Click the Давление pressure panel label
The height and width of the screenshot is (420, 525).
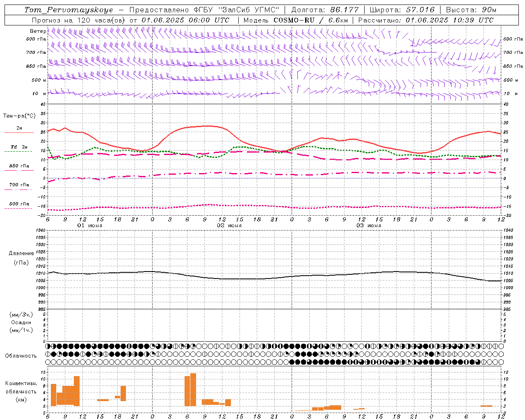21,253
